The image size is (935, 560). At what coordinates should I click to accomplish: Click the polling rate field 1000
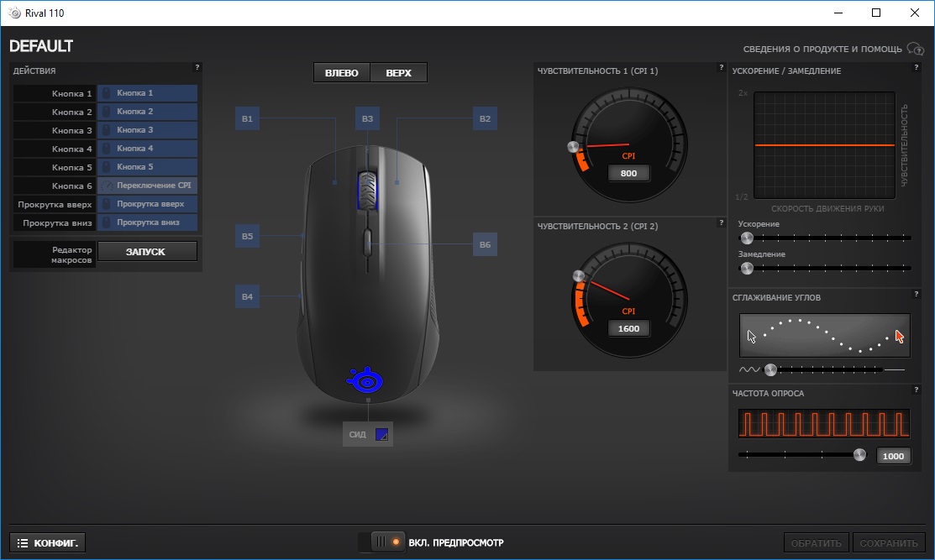(893, 456)
